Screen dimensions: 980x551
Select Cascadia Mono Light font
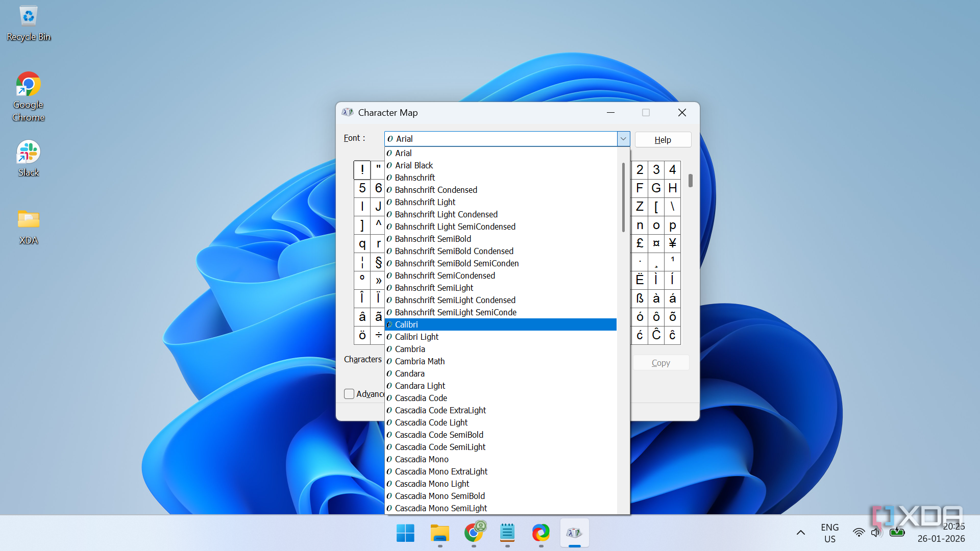click(501, 484)
